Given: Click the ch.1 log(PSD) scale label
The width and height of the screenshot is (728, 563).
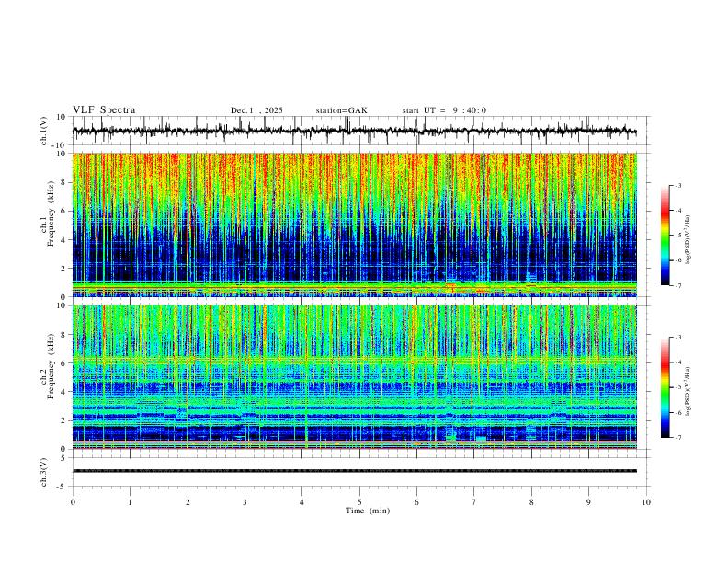Looking at the screenshot, I should click(688, 240).
